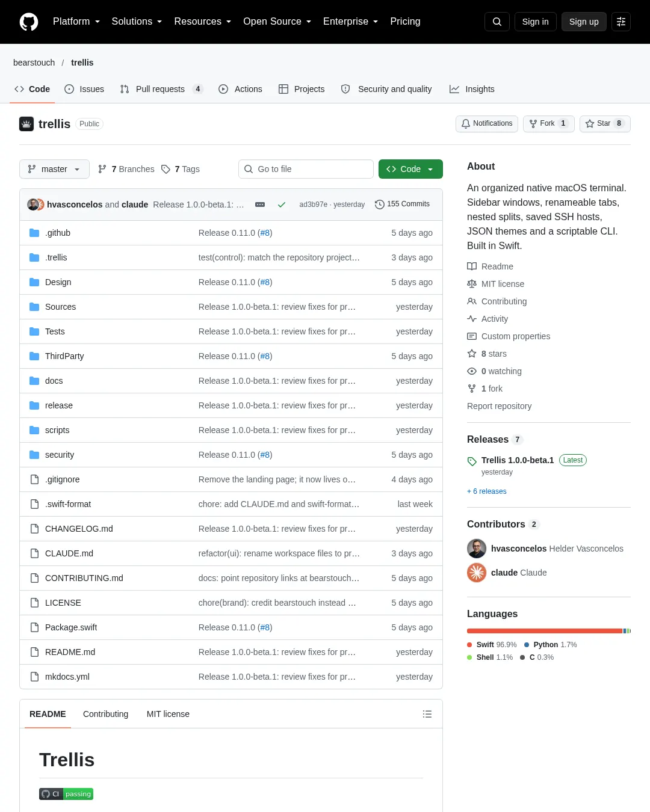
Task: Click the Fork button
Action: 548,123
